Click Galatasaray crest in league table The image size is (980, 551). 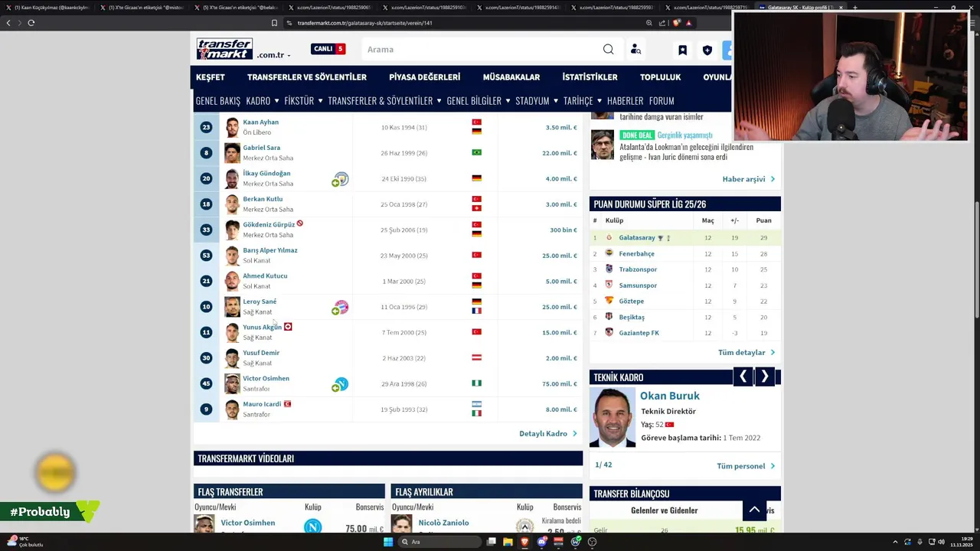pos(609,237)
